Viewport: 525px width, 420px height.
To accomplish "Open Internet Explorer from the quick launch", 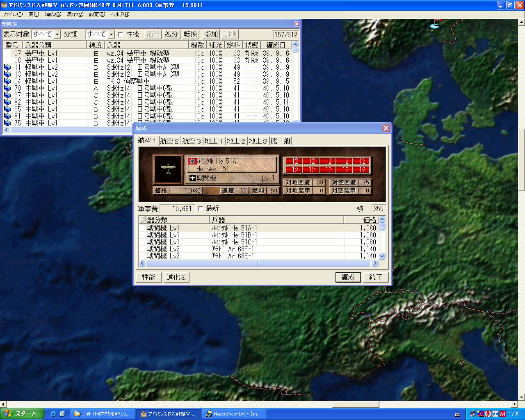I will (x=53, y=414).
